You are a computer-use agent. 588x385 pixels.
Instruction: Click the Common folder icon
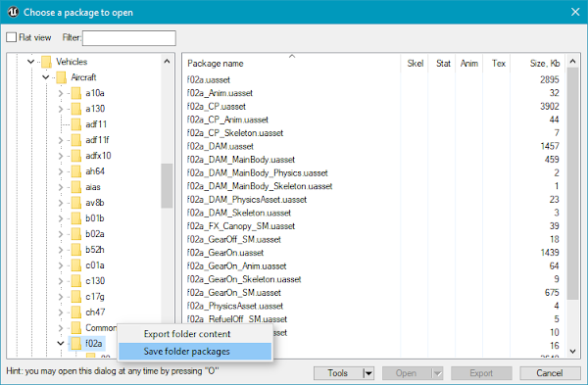click(x=76, y=328)
